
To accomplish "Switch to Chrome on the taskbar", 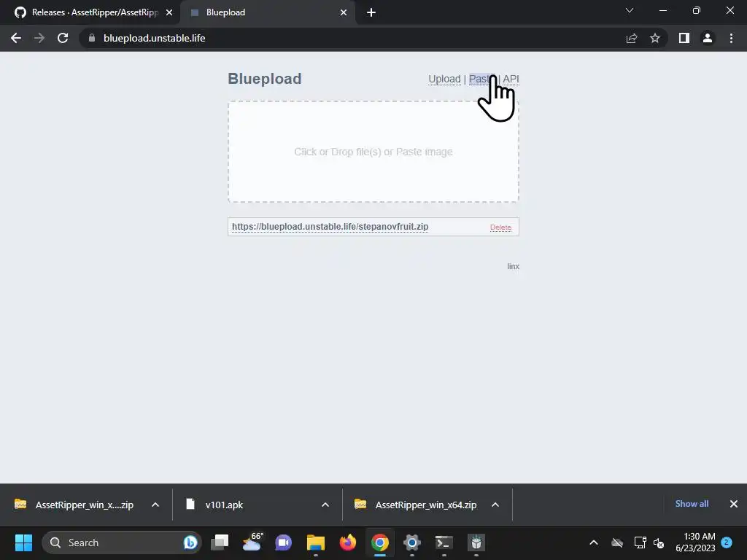I will coord(379,542).
